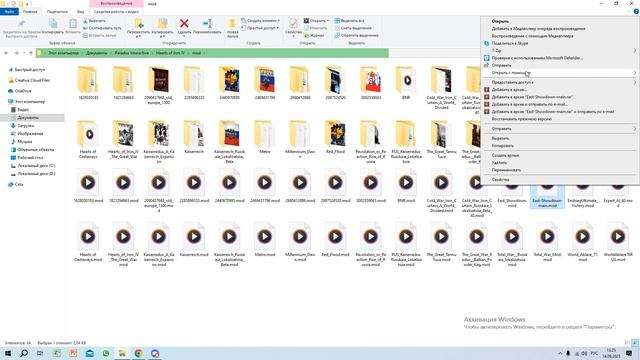Open OneDrive in navigation pane
This screenshot has width=640, height=360.
tap(23, 91)
